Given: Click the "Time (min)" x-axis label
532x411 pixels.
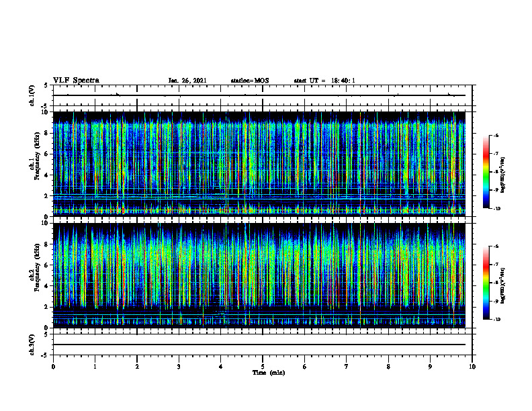Looking at the screenshot, I should click(x=269, y=373).
